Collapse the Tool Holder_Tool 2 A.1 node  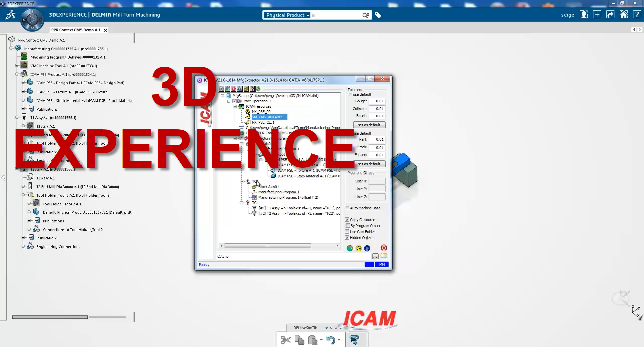click(x=23, y=195)
